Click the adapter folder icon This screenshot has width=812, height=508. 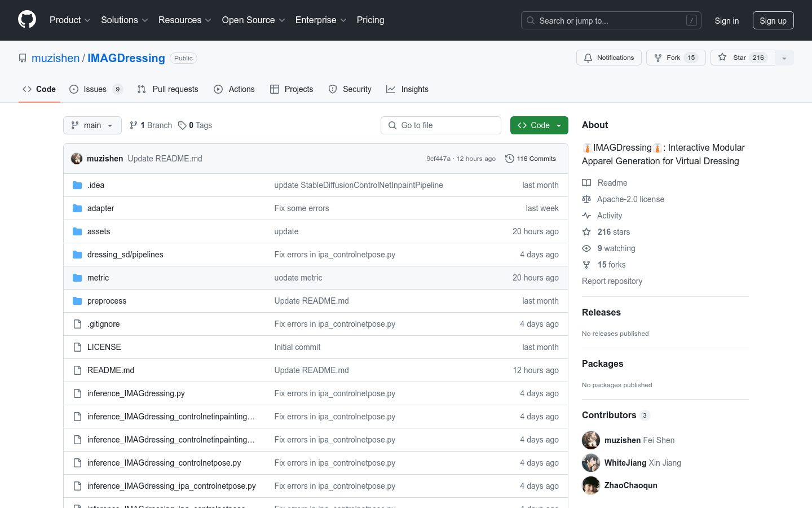(77, 208)
